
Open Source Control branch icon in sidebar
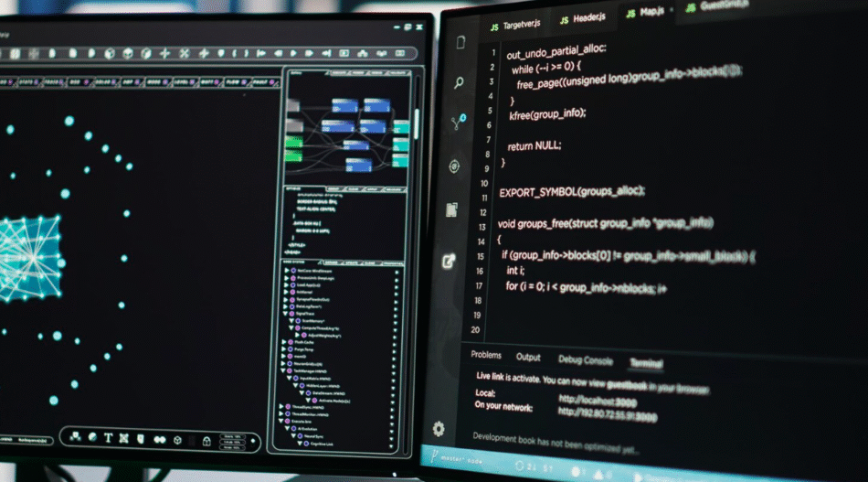(458, 122)
